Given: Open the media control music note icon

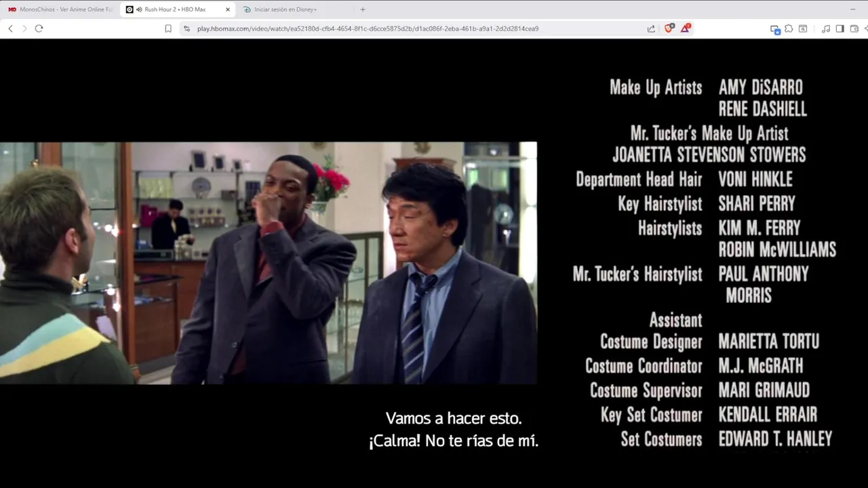Looking at the screenshot, I should click(x=825, y=28).
